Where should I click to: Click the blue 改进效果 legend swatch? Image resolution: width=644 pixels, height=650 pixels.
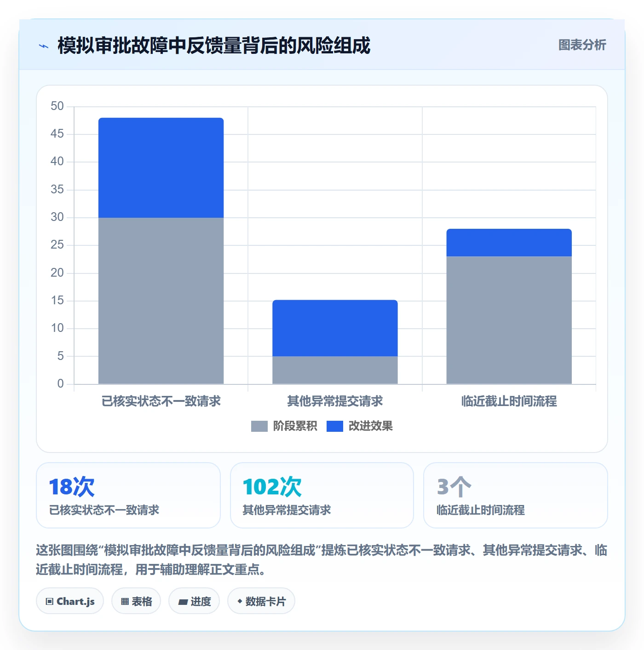[334, 426]
